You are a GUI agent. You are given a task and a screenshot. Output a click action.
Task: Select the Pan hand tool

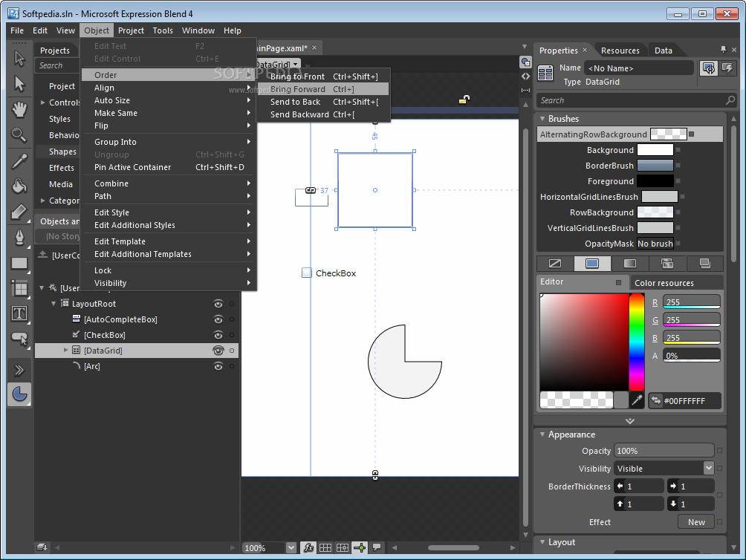pos(19,110)
